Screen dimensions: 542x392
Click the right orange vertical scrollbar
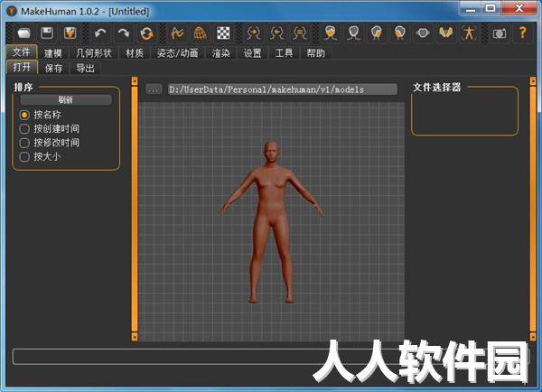click(533, 210)
